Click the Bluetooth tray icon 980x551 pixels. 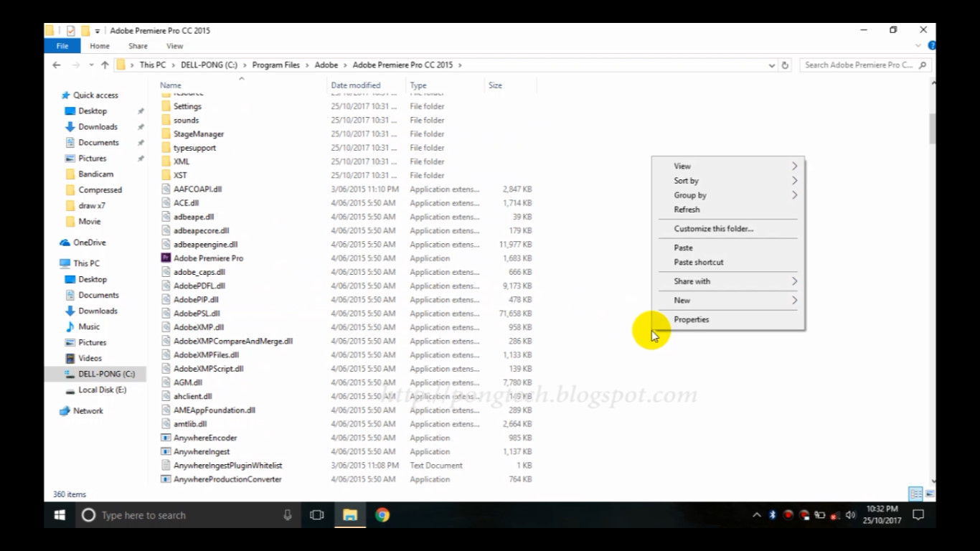point(773,515)
